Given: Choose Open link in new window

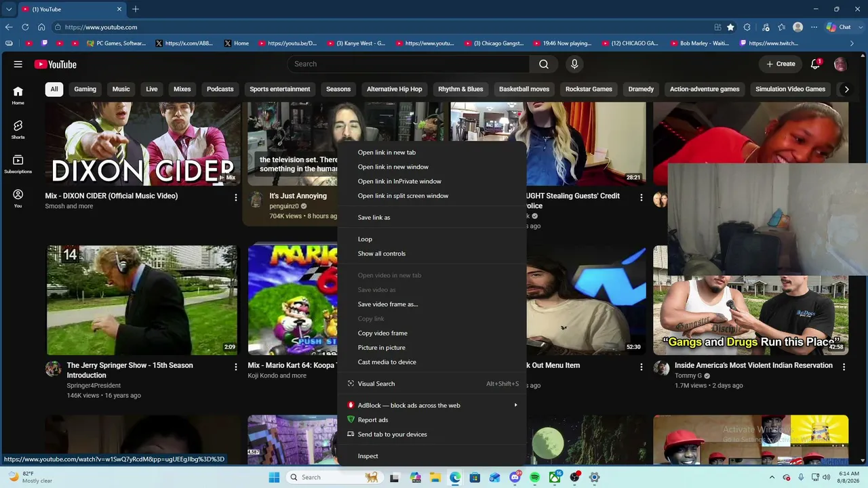Looking at the screenshot, I should tap(432, 167).
